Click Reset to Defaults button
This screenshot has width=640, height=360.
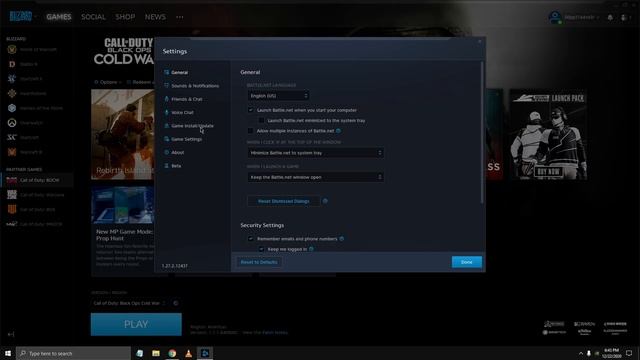tap(259, 262)
